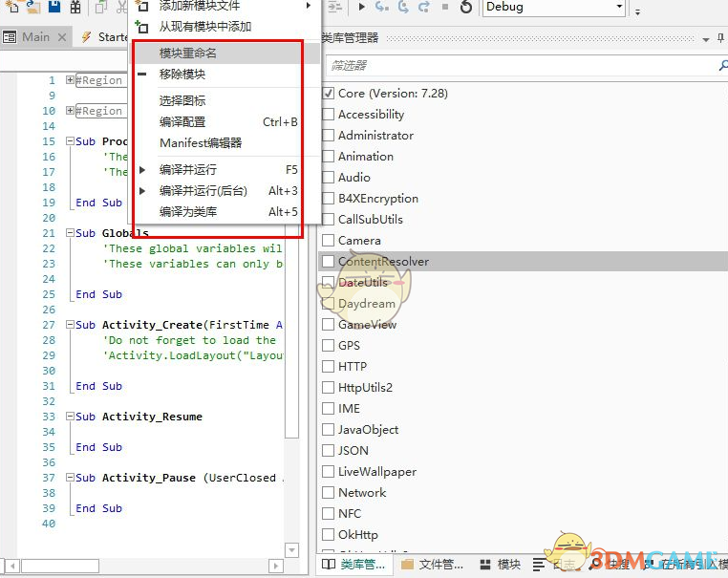Switch to 文件管理器 bottom tab
The width and height of the screenshot is (728, 578).
[432, 565]
